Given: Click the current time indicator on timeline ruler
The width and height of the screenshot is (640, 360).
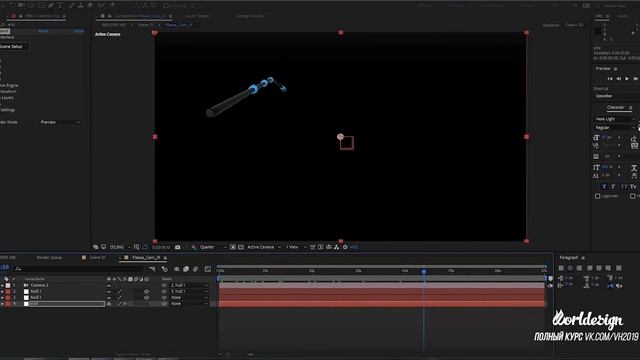Looking at the screenshot, I should pos(424,271).
